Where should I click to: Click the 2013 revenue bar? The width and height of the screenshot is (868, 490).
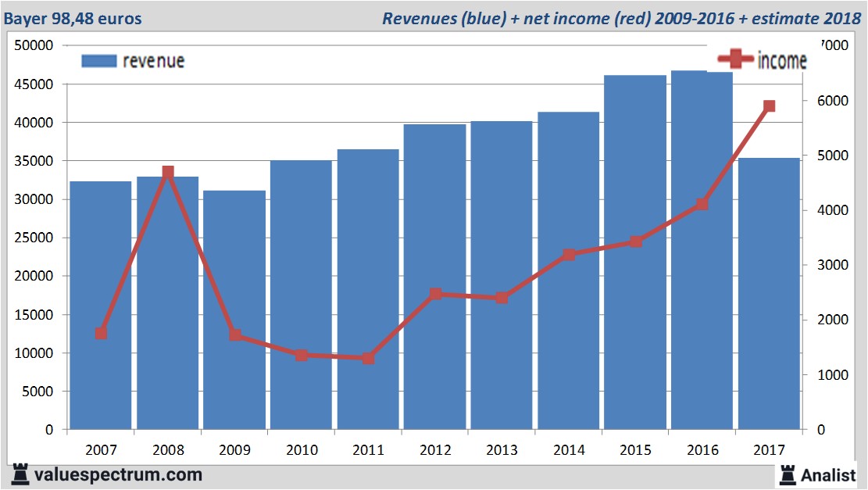click(x=502, y=275)
